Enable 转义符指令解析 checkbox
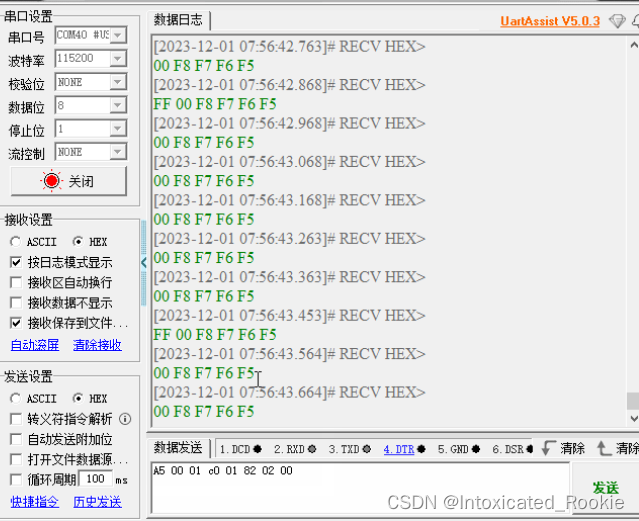This screenshot has width=639, height=521. click(16, 419)
